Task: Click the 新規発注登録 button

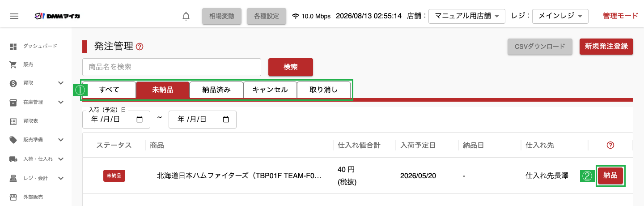Action: coord(606,46)
